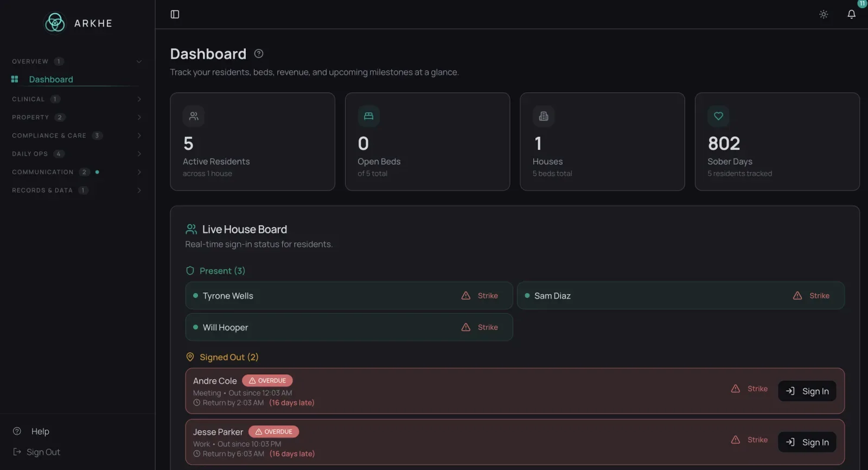Expand the Compliance & Care chevron

[139, 136]
